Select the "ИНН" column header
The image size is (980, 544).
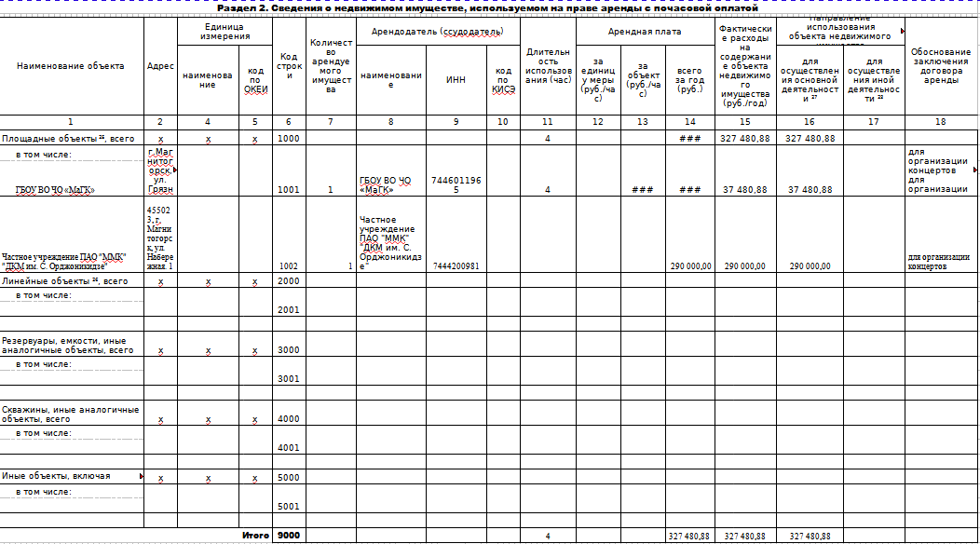[x=456, y=80]
